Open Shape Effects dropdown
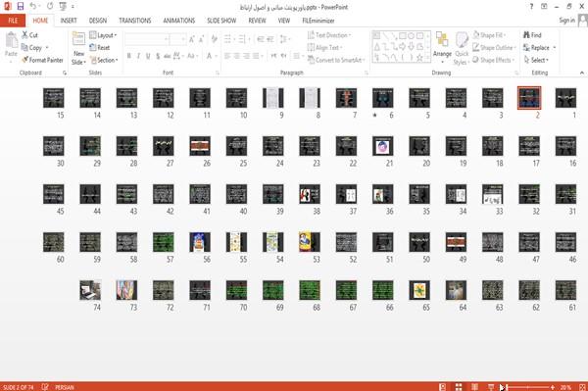Screen dimensions: 588x391 [494, 60]
